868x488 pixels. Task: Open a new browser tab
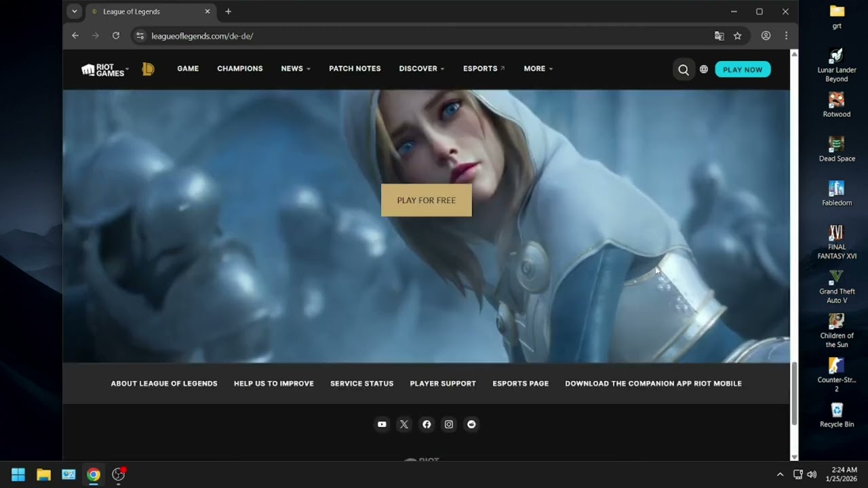[229, 12]
